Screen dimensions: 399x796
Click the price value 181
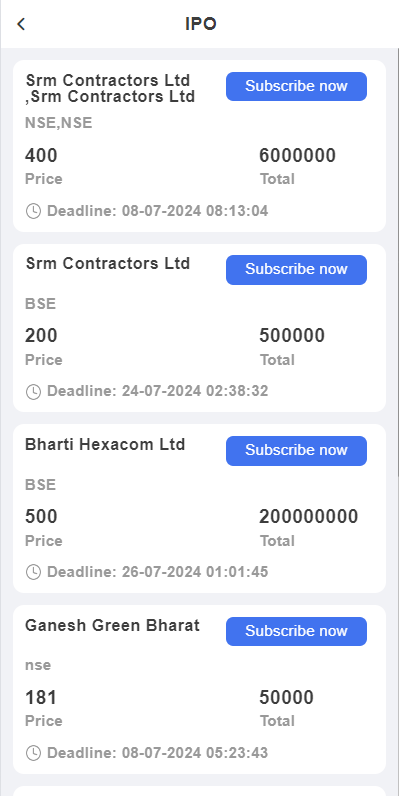41,698
